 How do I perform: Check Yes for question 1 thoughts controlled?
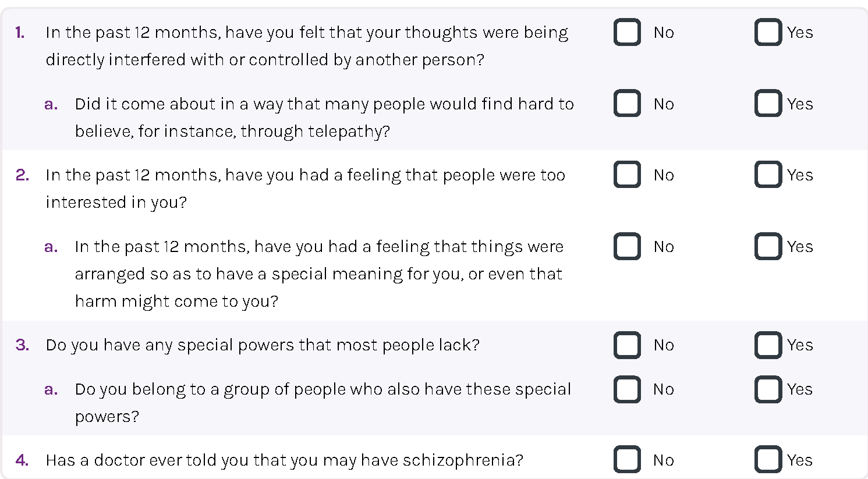768,32
